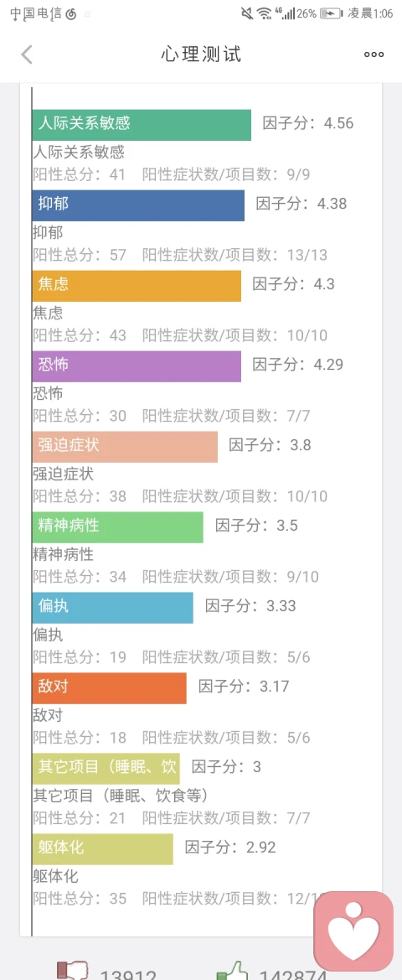This screenshot has width=402, height=980.
Task: Select the orange 焦虑 bar
Action: pos(137,286)
